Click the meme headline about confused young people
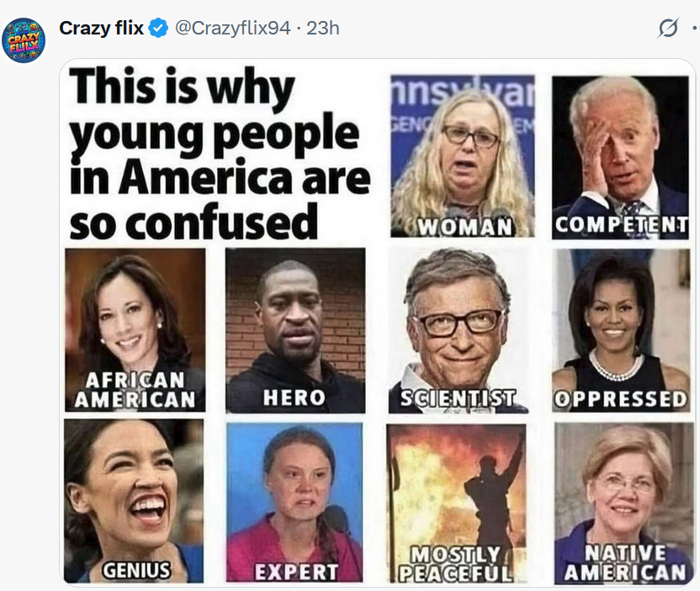The width and height of the screenshot is (700, 591). pos(217,154)
